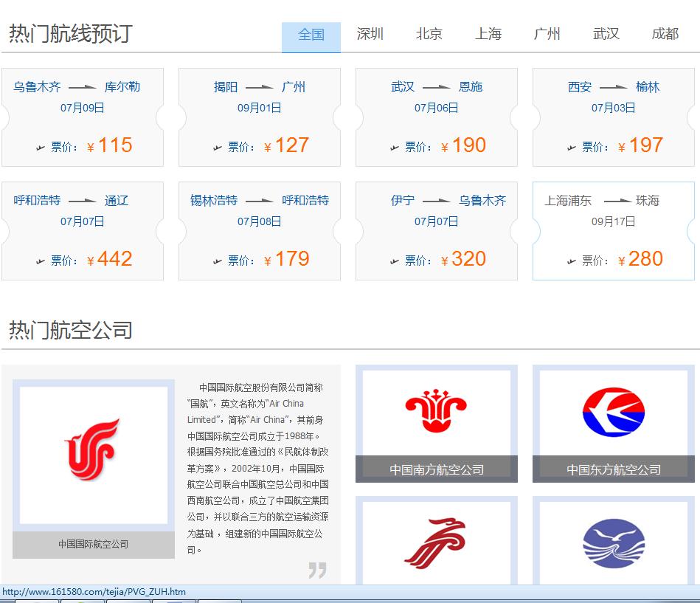Viewport: 700px width, 603px height.
Task: Open the 揭阳 to 广州 route card
Action: click(260, 117)
